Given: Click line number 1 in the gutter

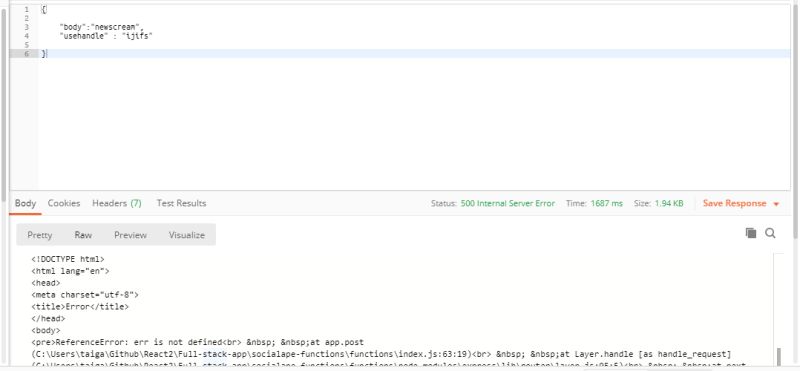Looking at the screenshot, I should pos(26,9).
